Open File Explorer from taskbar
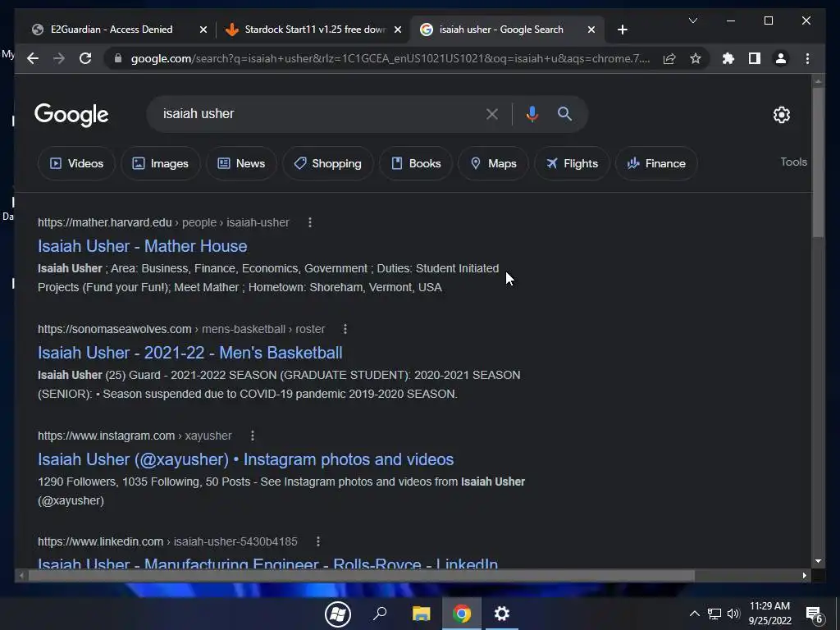This screenshot has height=630, width=840. (421, 614)
